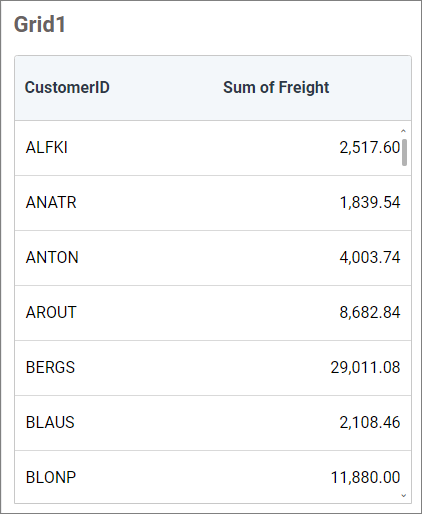
Task: Sort by Sum of Freight header
Action: (276, 87)
